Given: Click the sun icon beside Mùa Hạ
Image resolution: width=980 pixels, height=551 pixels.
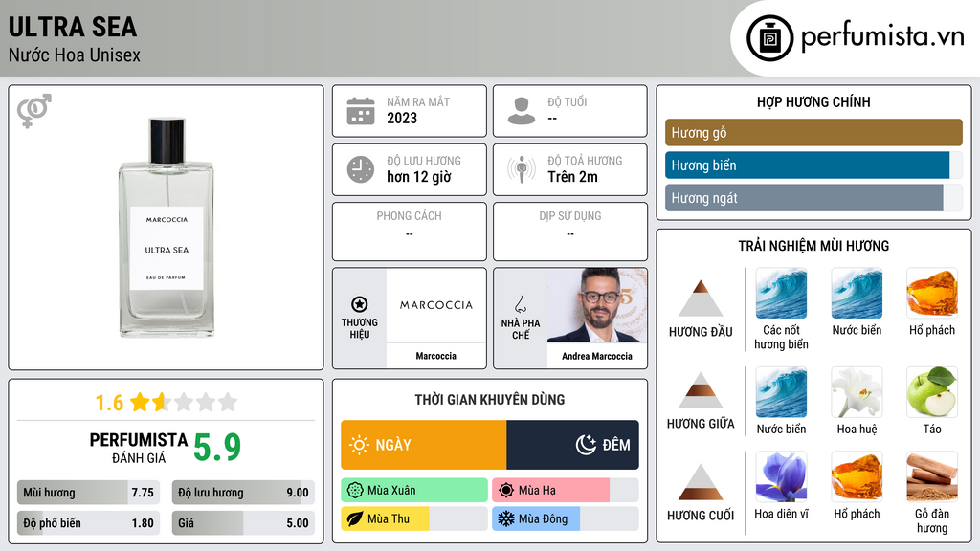Looking at the screenshot, I should click(x=506, y=491).
